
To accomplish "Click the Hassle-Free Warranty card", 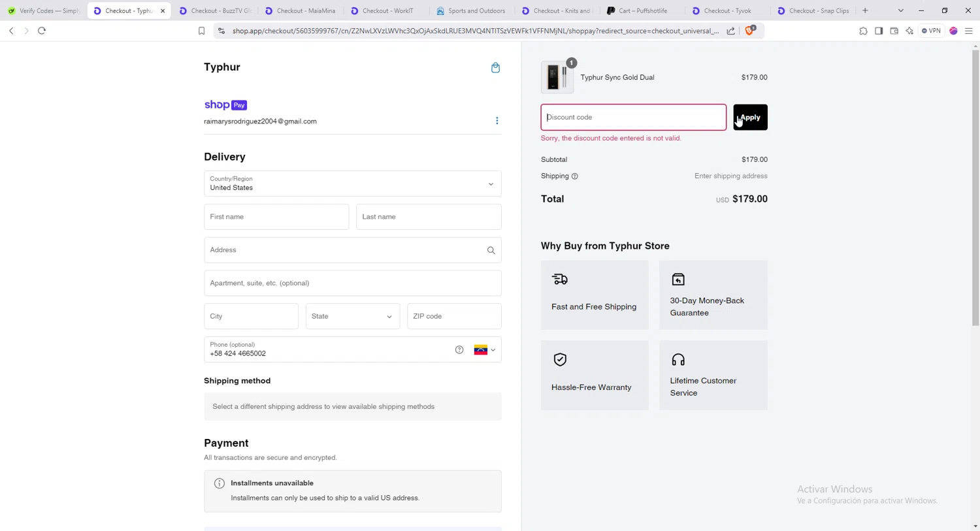I will [x=595, y=376].
